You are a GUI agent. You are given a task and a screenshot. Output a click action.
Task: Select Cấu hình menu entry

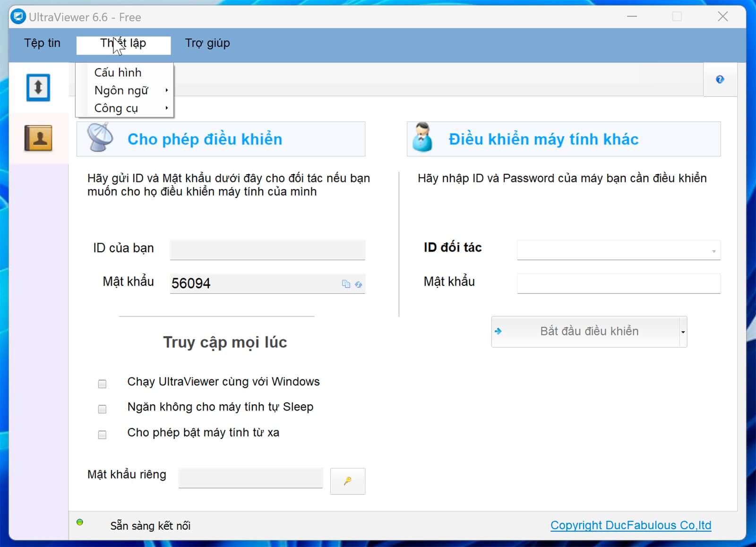pyautogui.click(x=126, y=72)
